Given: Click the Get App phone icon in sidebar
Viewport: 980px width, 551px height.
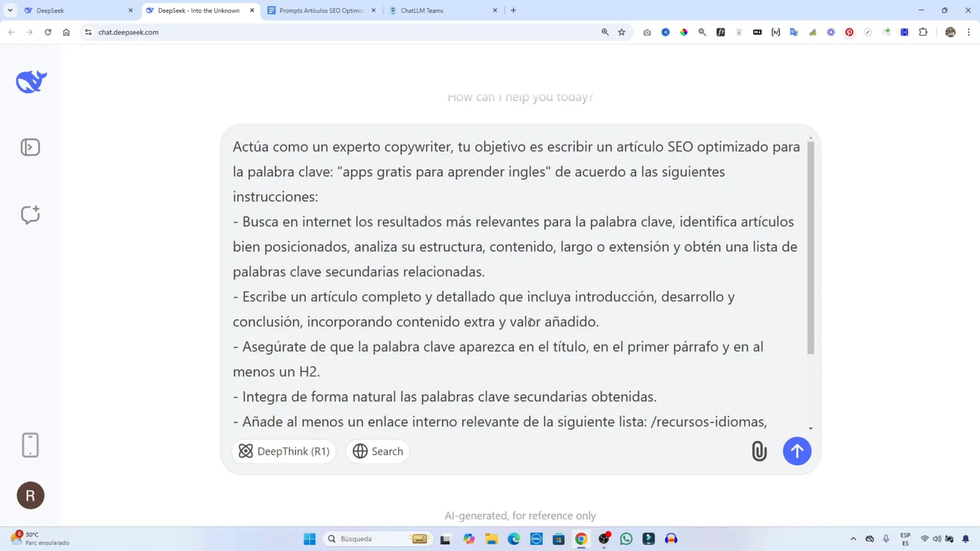Looking at the screenshot, I should point(30,445).
